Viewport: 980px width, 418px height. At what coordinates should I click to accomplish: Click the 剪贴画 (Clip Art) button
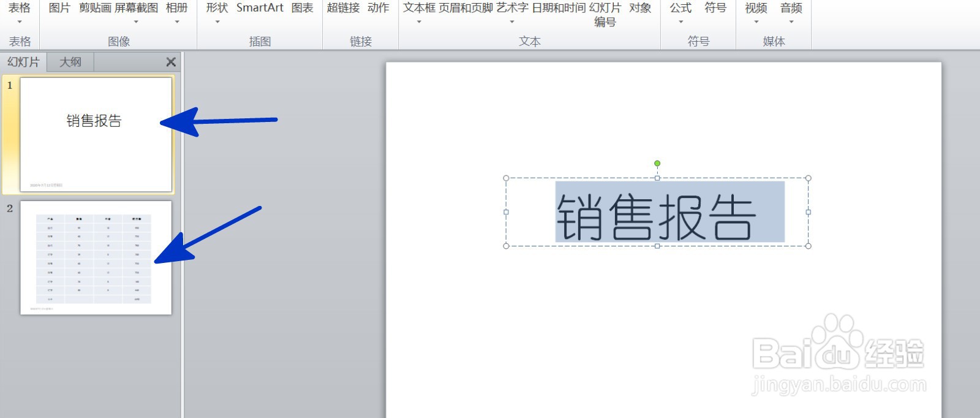95,8
